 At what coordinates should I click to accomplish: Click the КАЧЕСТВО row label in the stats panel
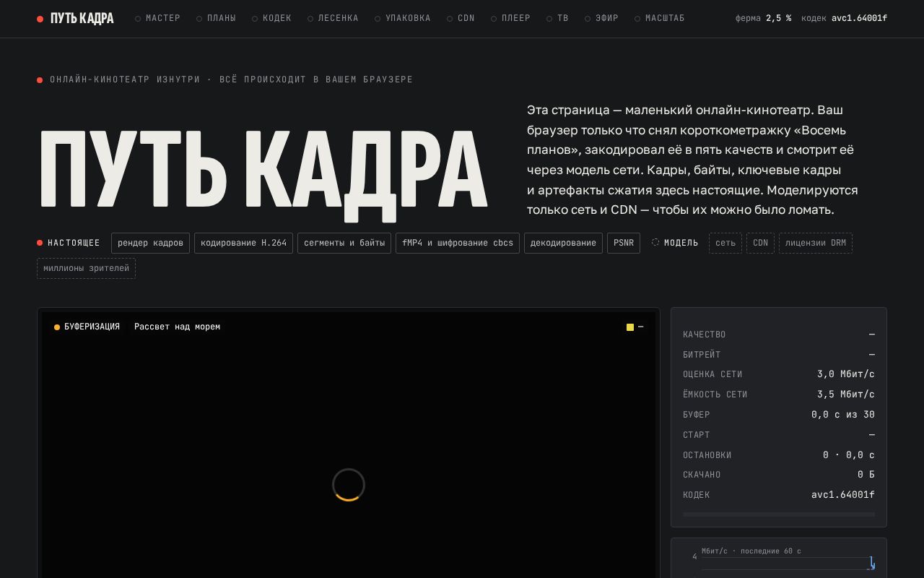pos(705,335)
